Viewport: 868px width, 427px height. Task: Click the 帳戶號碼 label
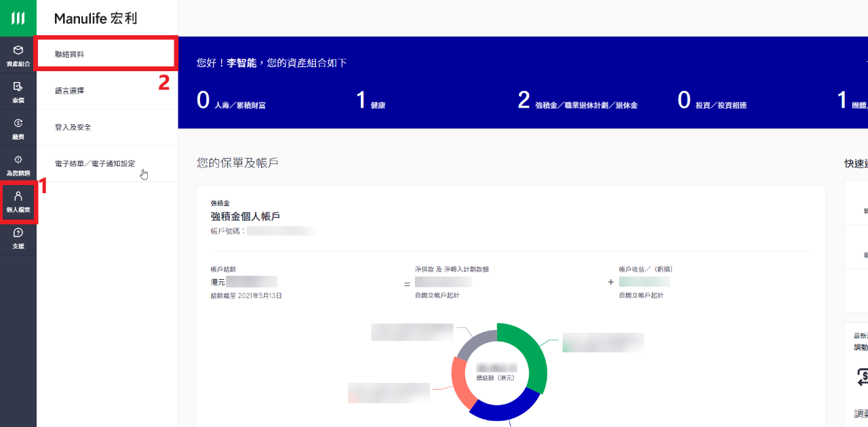click(x=228, y=231)
